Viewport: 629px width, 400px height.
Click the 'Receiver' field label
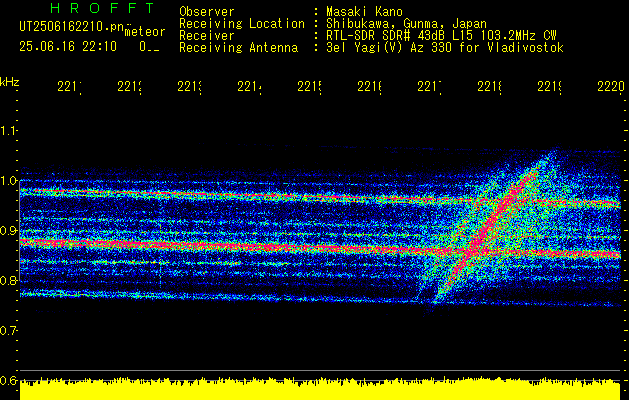point(207,36)
